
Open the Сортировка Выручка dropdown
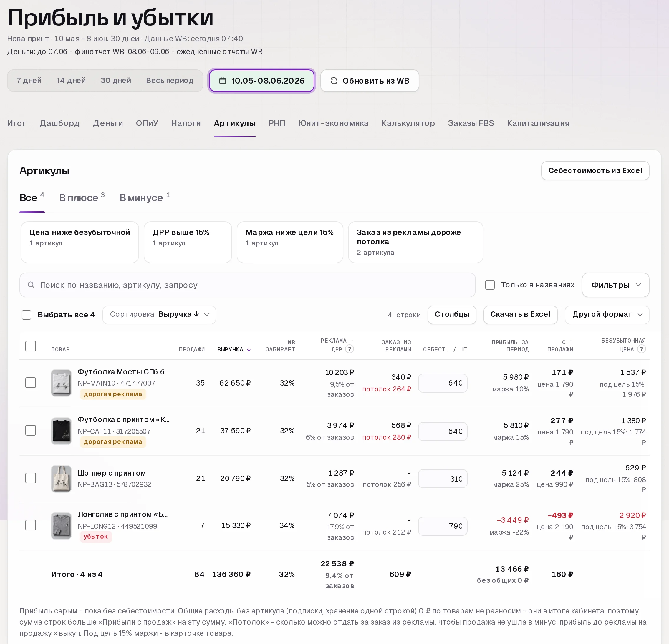click(x=159, y=315)
